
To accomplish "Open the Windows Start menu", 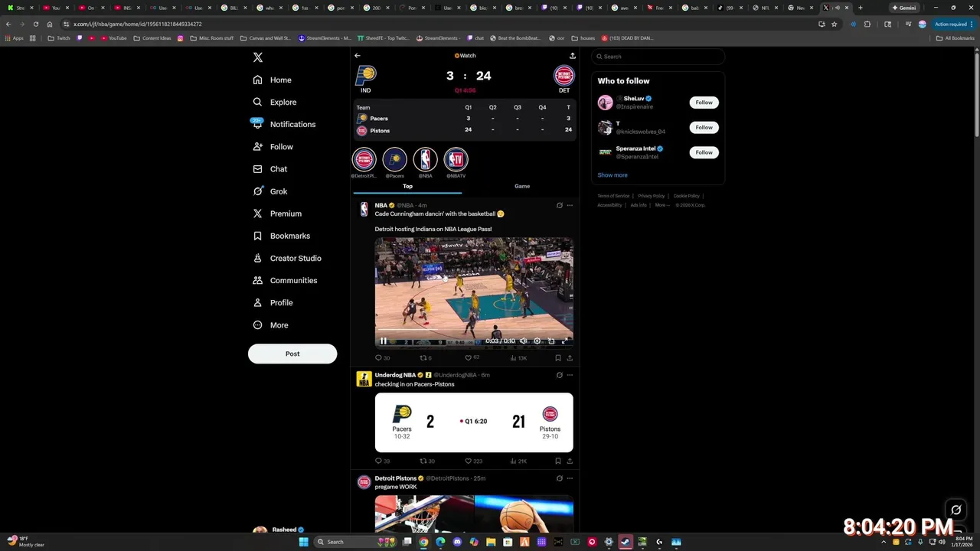I will [x=303, y=542].
